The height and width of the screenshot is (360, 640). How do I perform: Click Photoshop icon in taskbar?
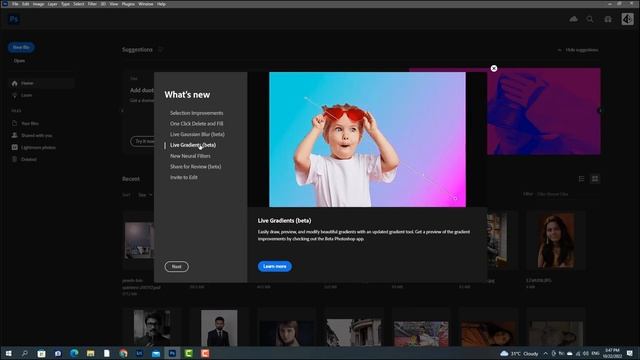pyautogui.click(x=172, y=353)
